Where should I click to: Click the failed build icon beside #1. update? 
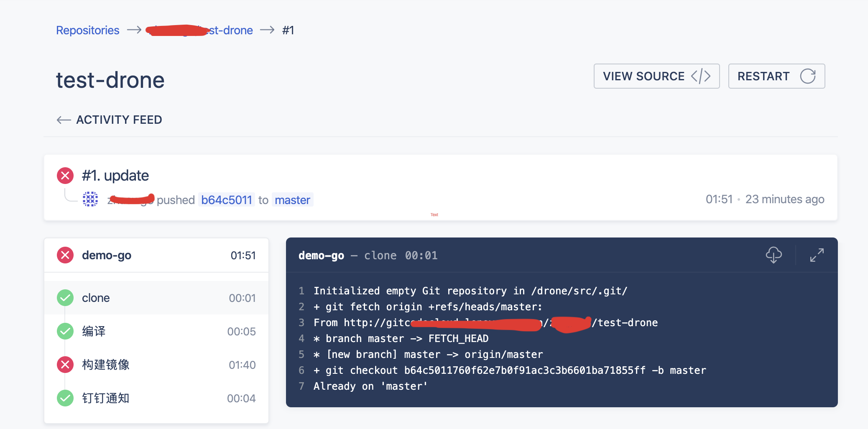pyautogui.click(x=65, y=176)
